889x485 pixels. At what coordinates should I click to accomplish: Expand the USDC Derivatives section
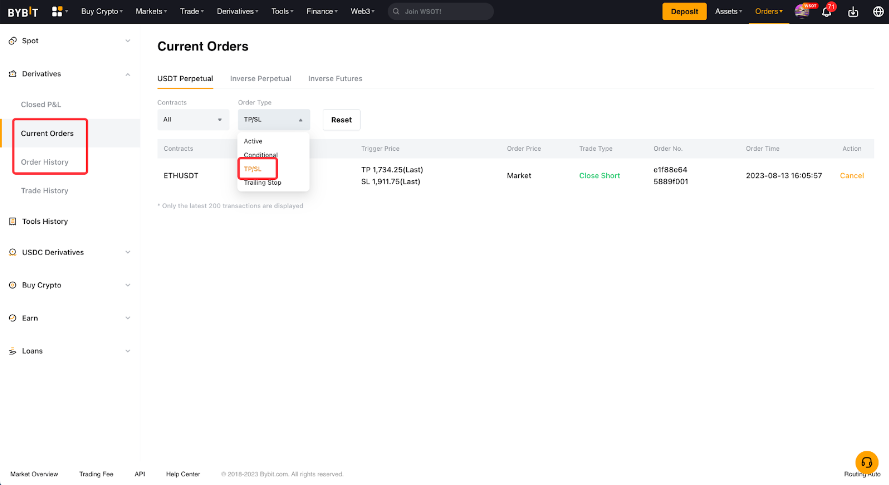click(127, 253)
